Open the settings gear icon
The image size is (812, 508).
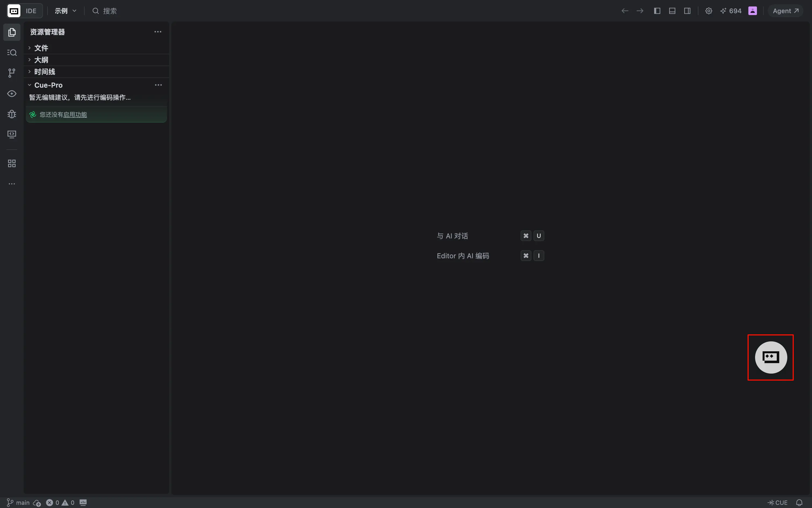pyautogui.click(x=709, y=11)
